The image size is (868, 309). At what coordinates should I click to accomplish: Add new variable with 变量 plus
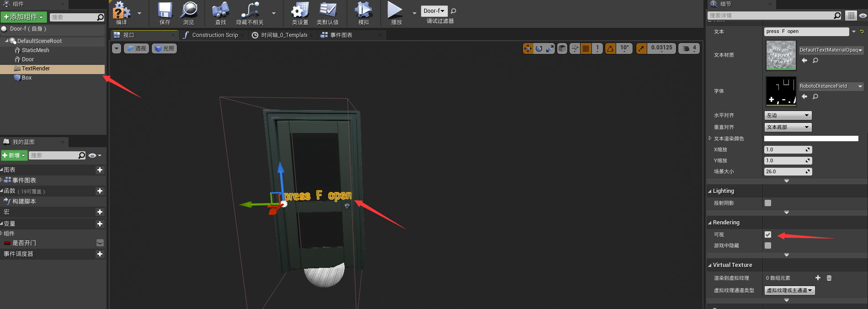(x=100, y=224)
